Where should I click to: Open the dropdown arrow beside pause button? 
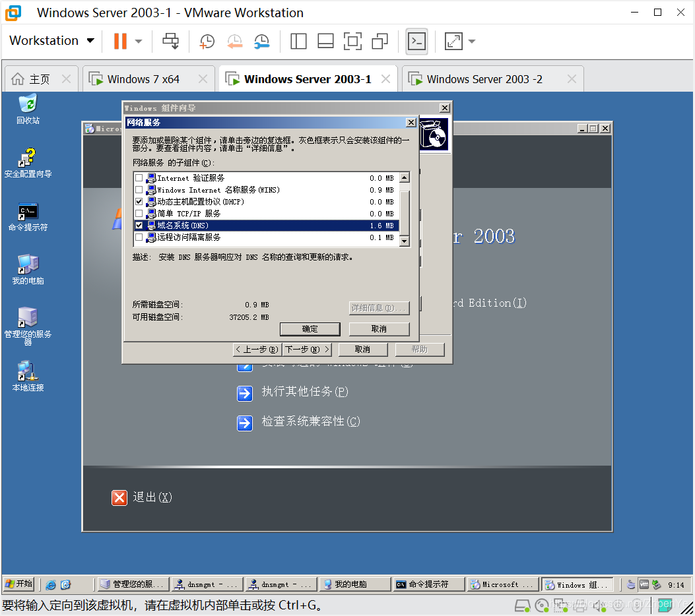pos(139,41)
